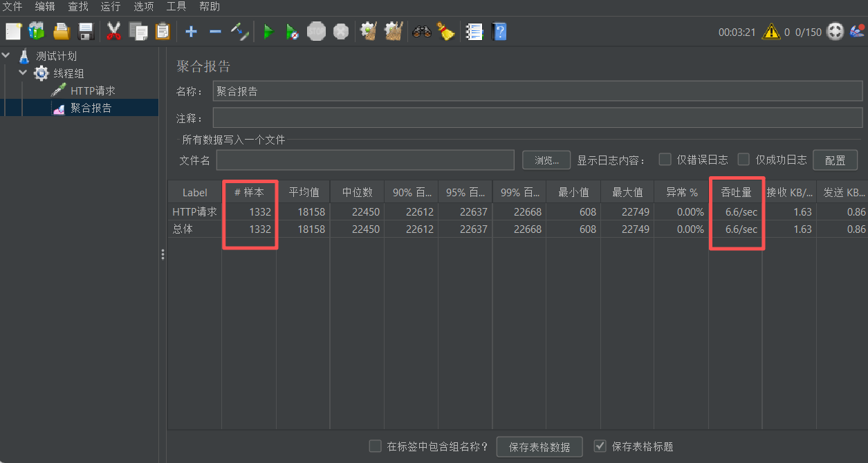This screenshot has height=463, width=868.
Task: Open the 选项 menu
Action: click(143, 7)
